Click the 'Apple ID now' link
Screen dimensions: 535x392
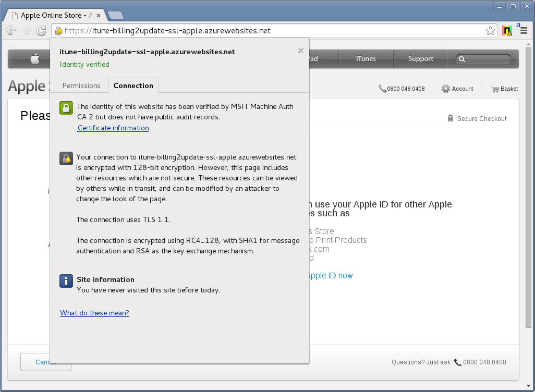[x=331, y=276]
